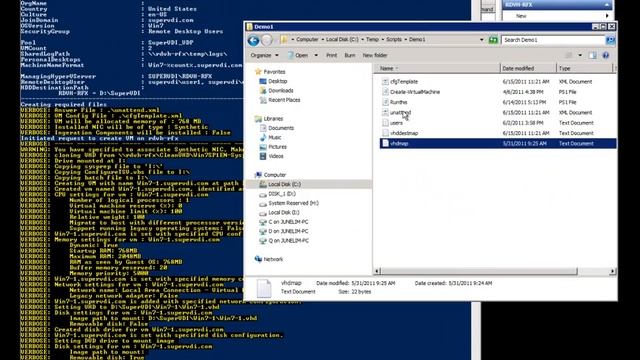The width and height of the screenshot is (640, 360).
Task: Click the Demo1 folder icon in title bar
Action: pyautogui.click(x=249, y=27)
